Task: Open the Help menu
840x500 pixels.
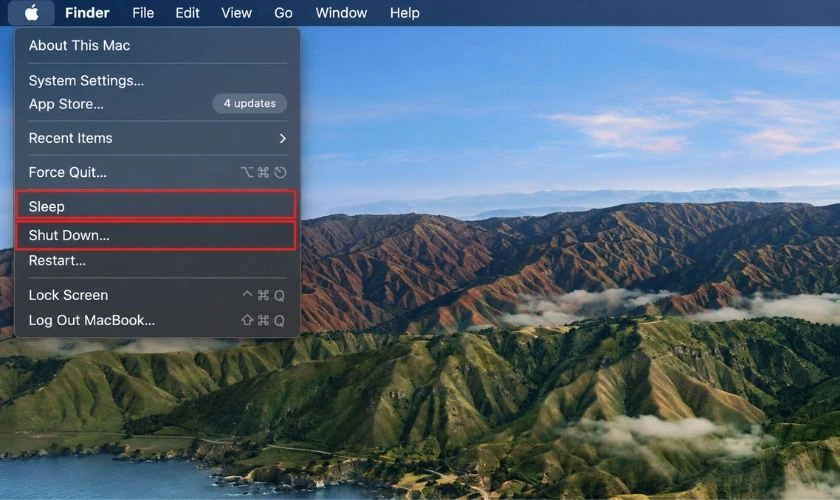Action: click(x=404, y=13)
